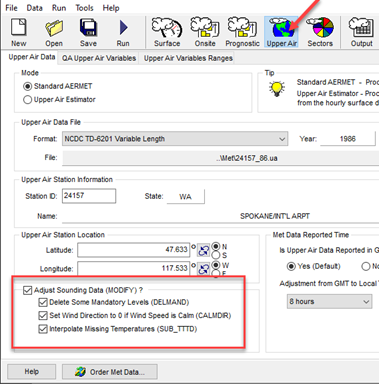This screenshot has height=384, width=379.
Task: Click the Order Met Data button
Action: pyautogui.click(x=110, y=372)
